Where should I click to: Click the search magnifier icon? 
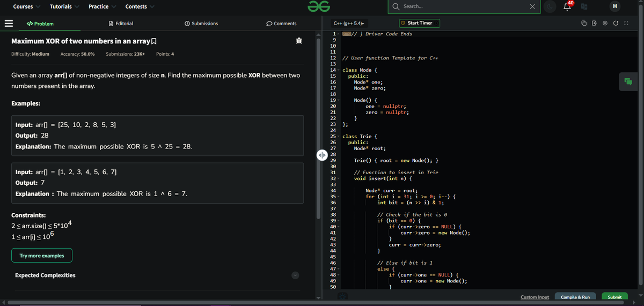396,6
